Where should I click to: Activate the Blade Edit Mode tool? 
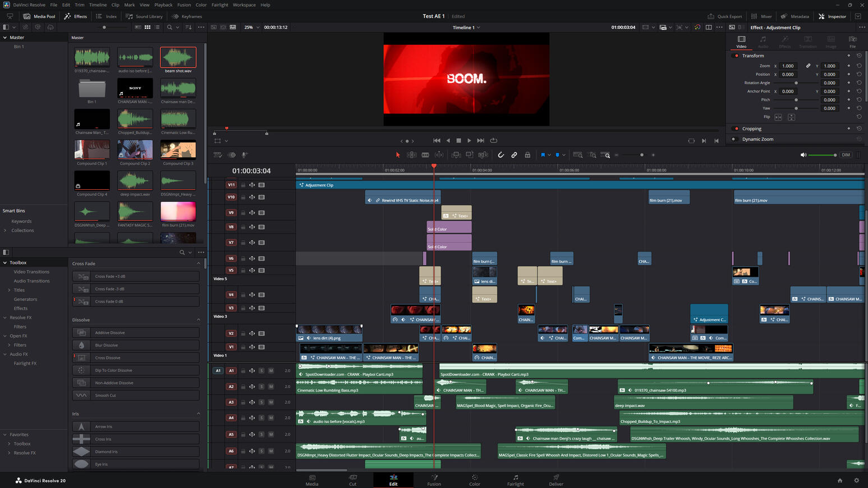click(x=425, y=155)
